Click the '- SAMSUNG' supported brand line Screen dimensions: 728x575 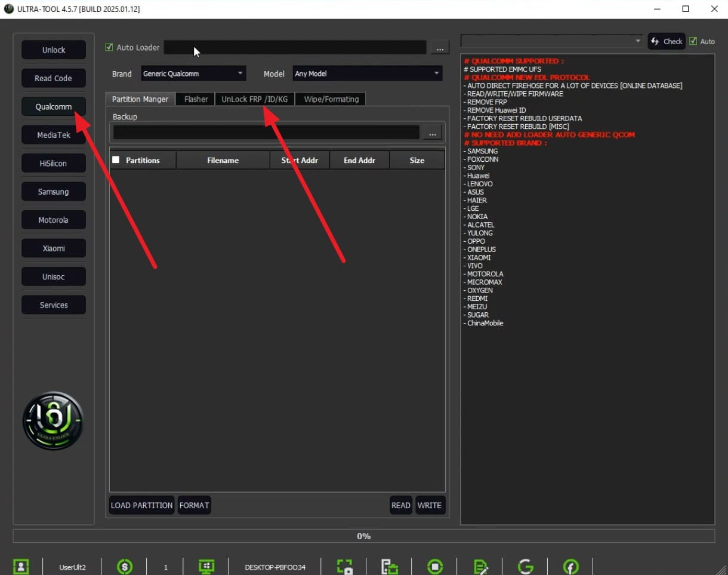tap(481, 151)
